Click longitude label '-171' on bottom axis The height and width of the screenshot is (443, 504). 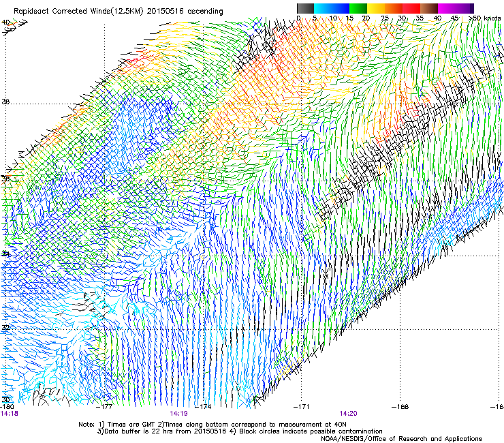pos(302,407)
